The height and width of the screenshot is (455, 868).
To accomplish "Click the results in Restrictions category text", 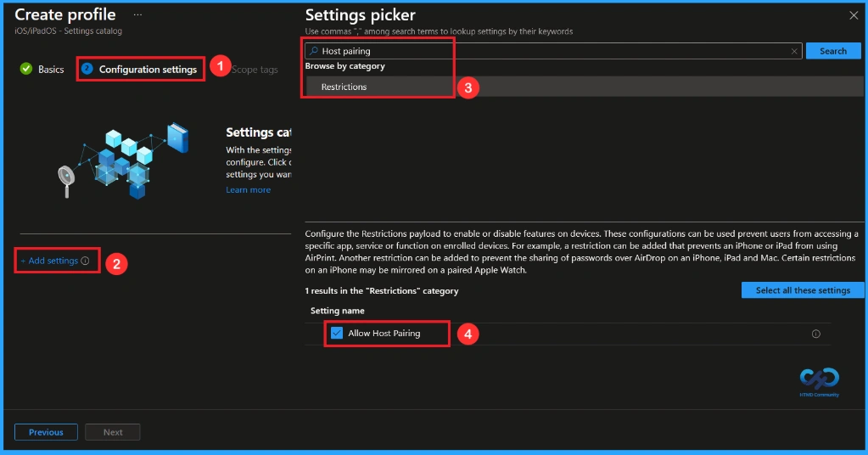I will click(382, 290).
